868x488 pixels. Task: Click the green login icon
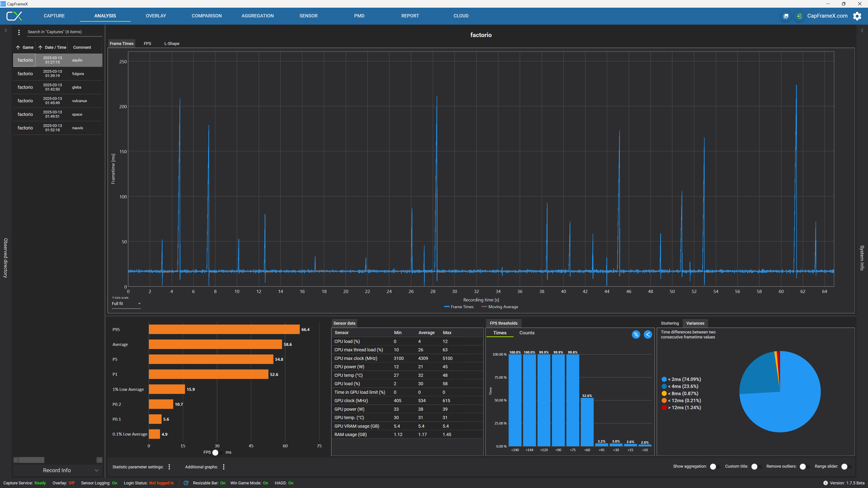[x=799, y=16]
